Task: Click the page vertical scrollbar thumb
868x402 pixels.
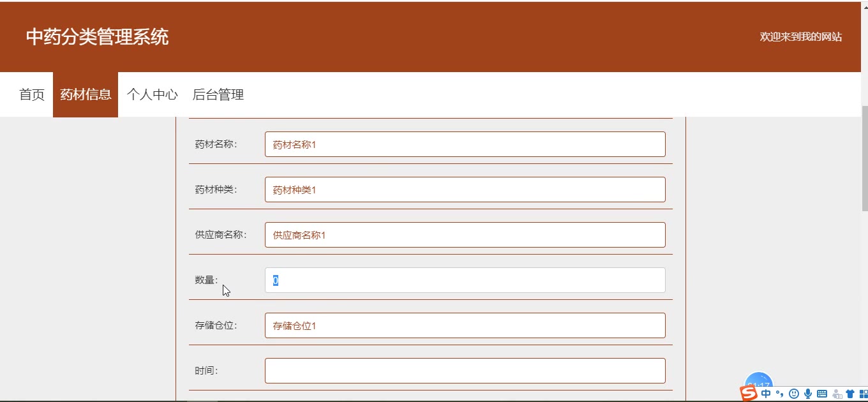Action: pyautogui.click(x=865, y=158)
